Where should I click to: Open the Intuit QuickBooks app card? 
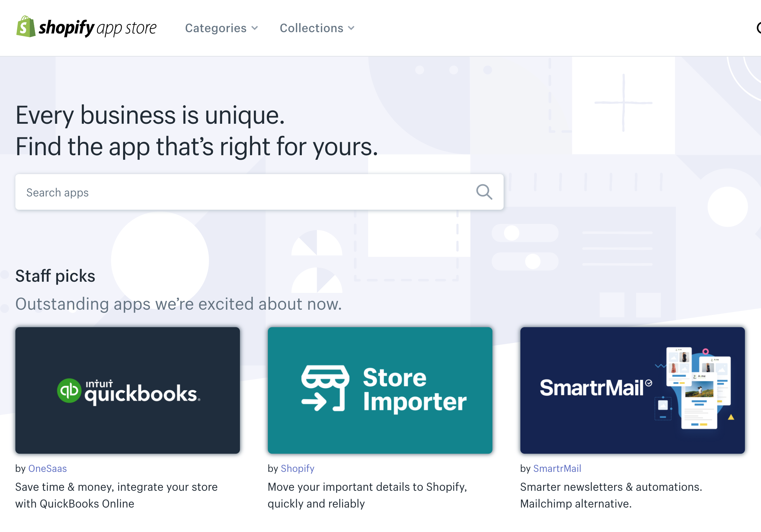128,390
